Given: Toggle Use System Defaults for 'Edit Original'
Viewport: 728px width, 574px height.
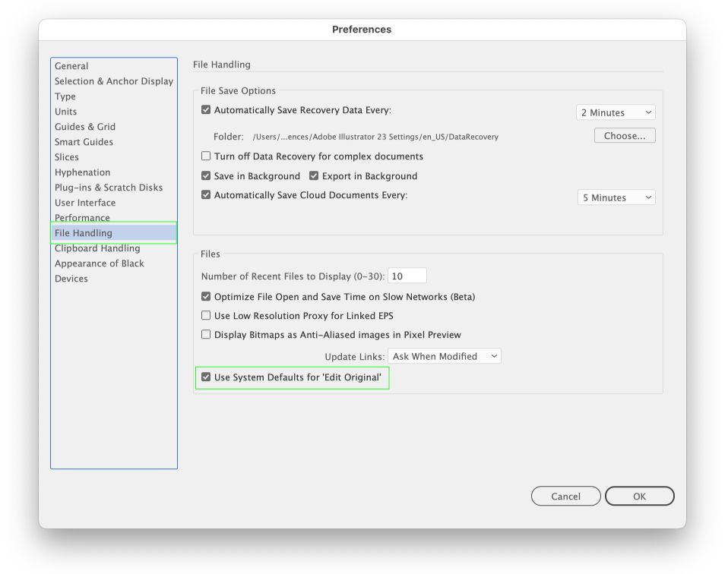Looking at the screenshot, I should point(206,377).
